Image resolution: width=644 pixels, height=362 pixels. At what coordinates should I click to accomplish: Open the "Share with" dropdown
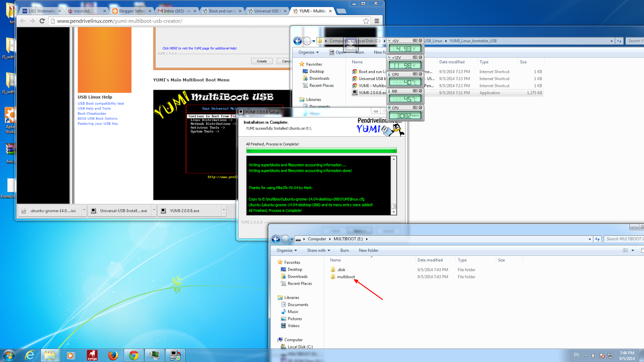click(x=318, y=250)
